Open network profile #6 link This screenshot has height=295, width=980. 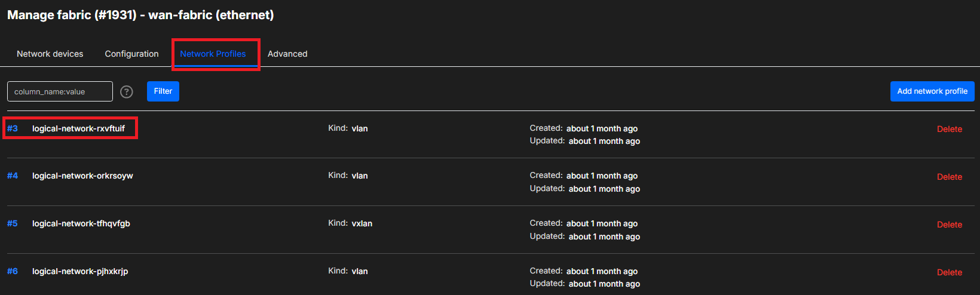(13, 271)
